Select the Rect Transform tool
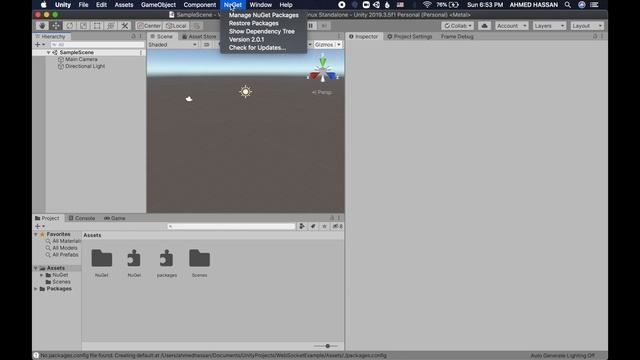The image size is (640, 360). tap(97, 26)
